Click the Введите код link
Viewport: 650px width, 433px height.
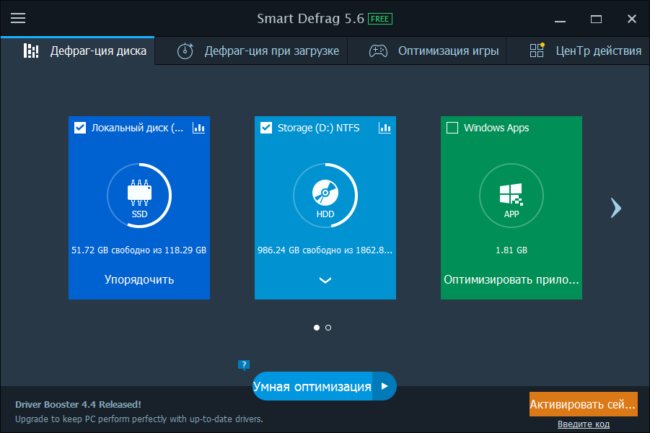click(583, 424)
